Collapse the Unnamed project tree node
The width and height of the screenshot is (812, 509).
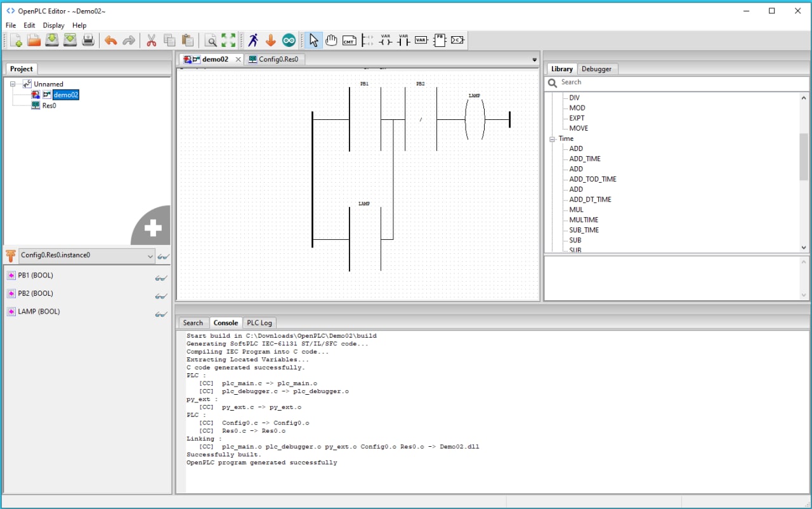pos(13,84)
